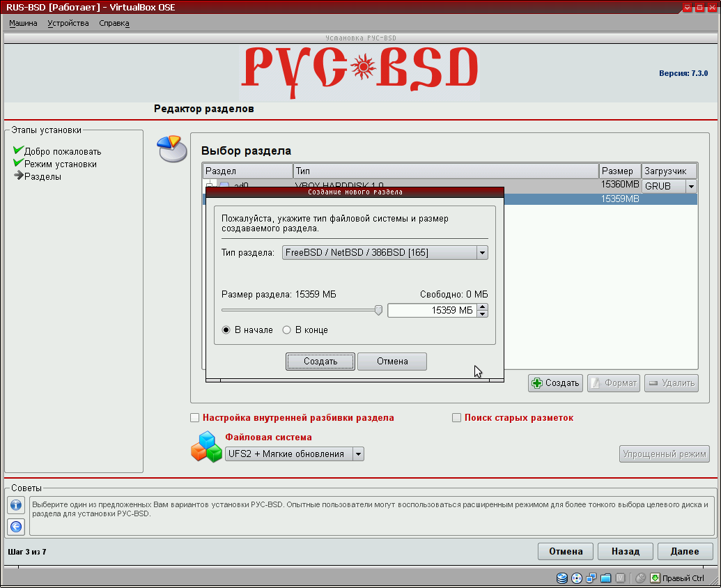The width and height of the screenshot is (721, 588).
Task: Open the Справка menu
Action: point(114,23)
